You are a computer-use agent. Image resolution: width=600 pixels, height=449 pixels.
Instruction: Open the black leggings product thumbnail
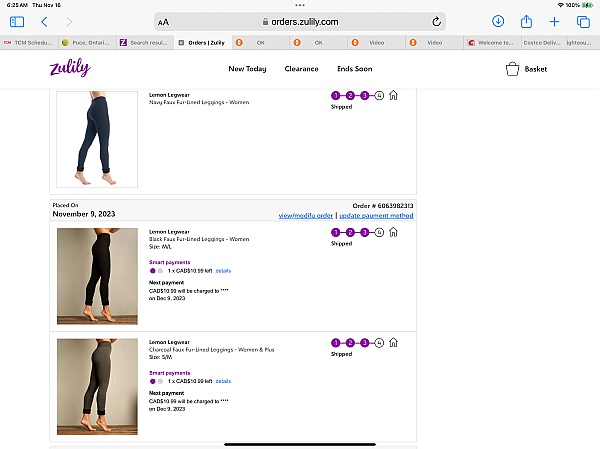coord(97,276)
